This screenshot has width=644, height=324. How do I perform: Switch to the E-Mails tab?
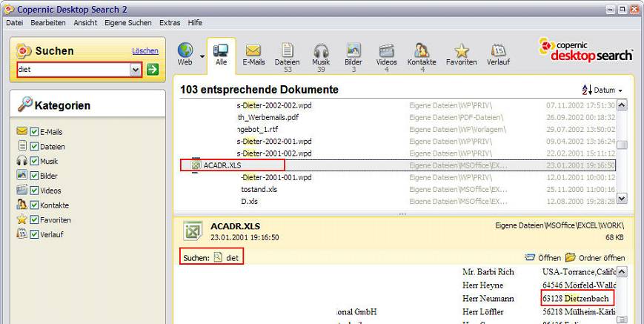tap(253, 55)
